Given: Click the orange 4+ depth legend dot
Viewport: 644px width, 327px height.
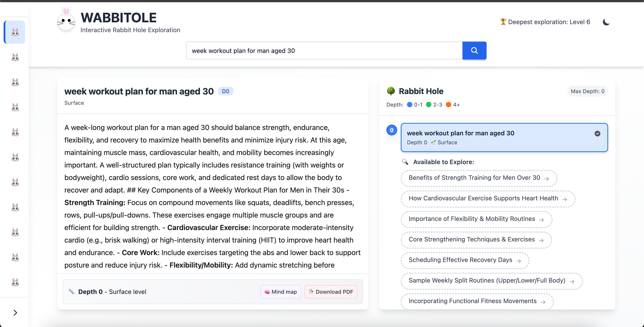Looking at the screenshot, I should point(449,105).
